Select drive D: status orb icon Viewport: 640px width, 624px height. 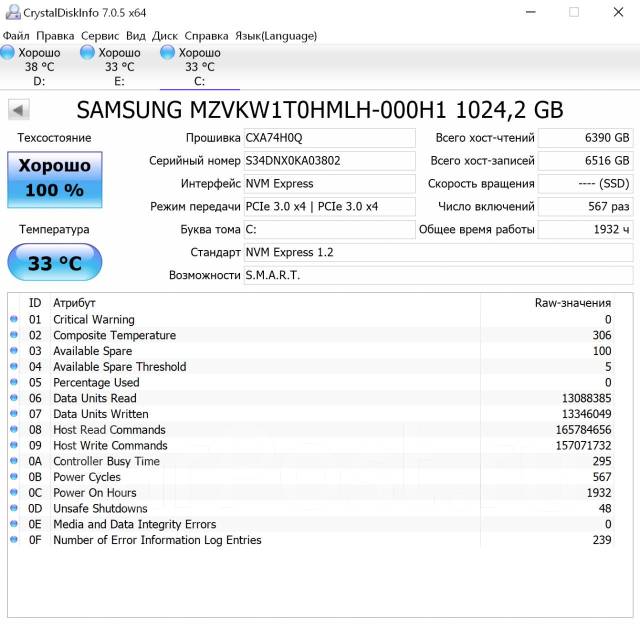pos(8,52)
